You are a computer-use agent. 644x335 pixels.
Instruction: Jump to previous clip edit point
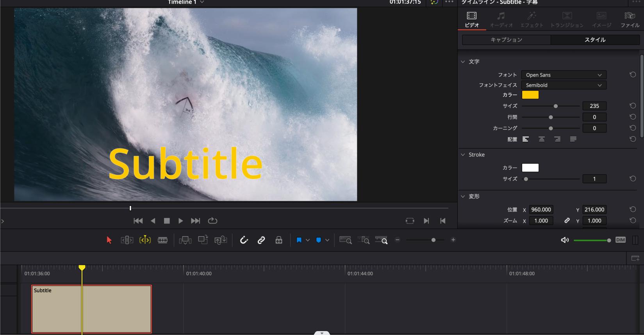(443, 221)
